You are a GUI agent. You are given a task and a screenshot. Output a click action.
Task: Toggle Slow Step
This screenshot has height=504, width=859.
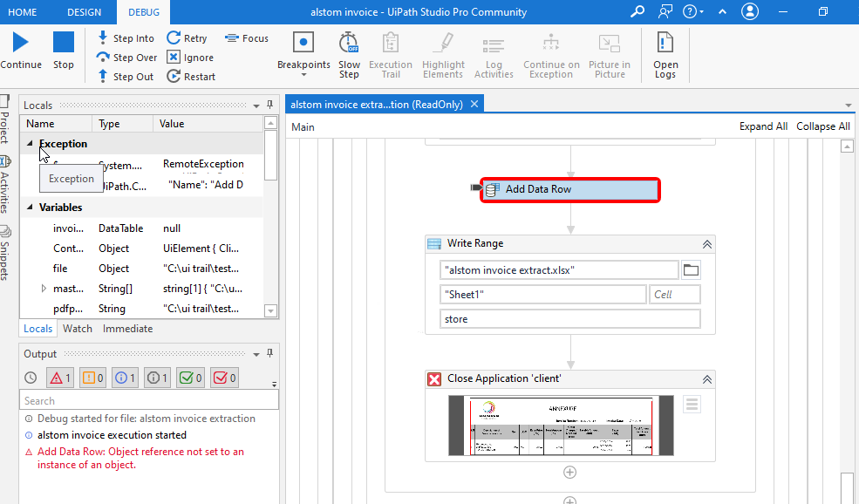pyautogui.click(x=349, y=55)
